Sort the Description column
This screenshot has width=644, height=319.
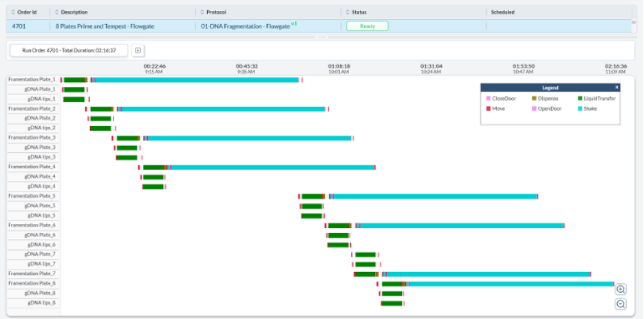click(57, 12)
